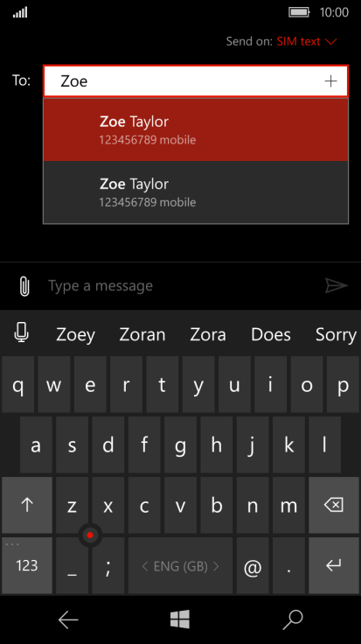Tap the microphone dictation icon

pyautogui.click(x=21, y=332)
